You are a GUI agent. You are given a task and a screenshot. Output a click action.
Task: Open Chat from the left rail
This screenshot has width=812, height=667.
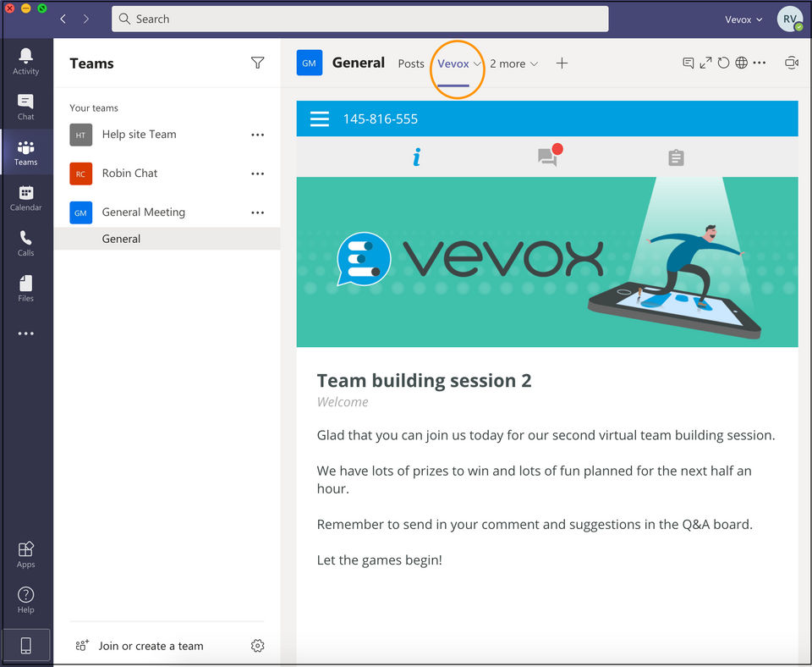(x=26, y=107)
